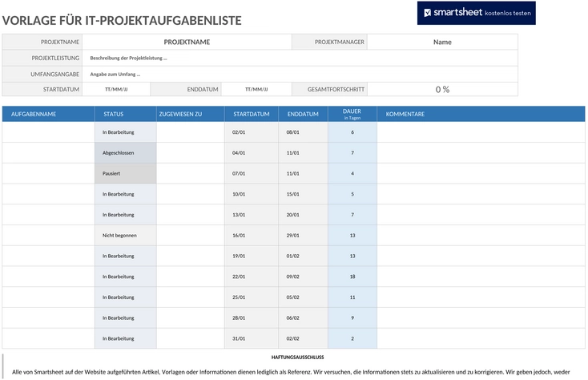This screenshot has width=588, height=380.
Task: Click start date 28/01 cell
Action: click(252, 317)
